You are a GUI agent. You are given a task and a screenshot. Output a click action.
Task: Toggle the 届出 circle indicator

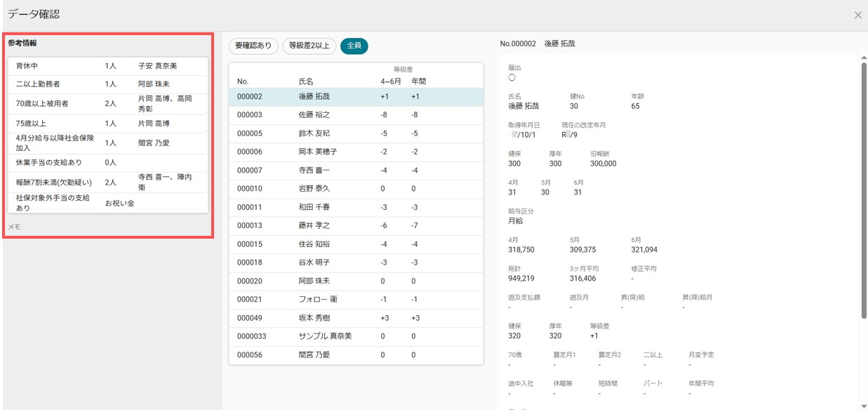[512, 77]
